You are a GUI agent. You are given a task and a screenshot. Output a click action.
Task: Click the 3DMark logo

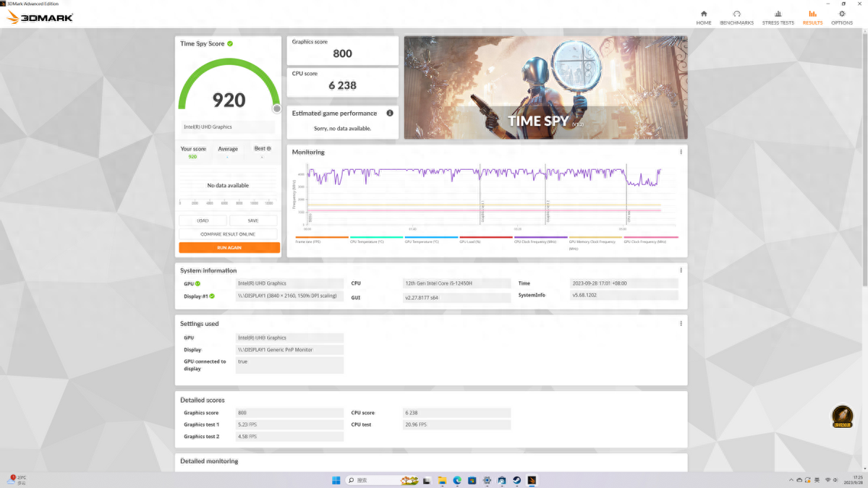coord(40,17)
